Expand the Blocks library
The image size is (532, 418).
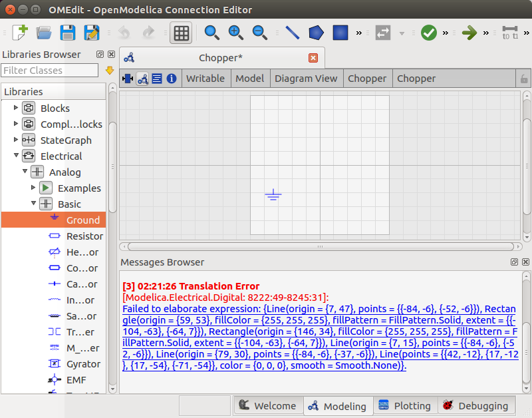(x=15, y=108)
